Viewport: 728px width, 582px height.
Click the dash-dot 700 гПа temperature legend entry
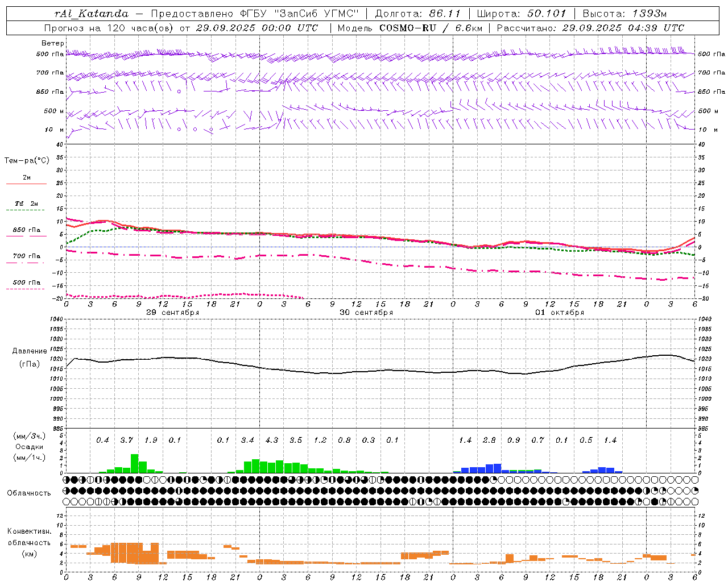point(26,258)
